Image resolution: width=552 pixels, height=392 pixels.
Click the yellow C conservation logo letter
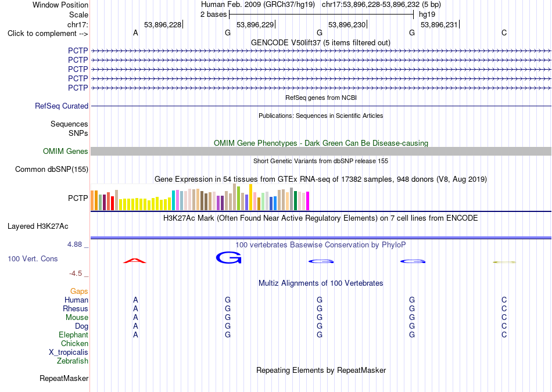click(x=504, y=262)
